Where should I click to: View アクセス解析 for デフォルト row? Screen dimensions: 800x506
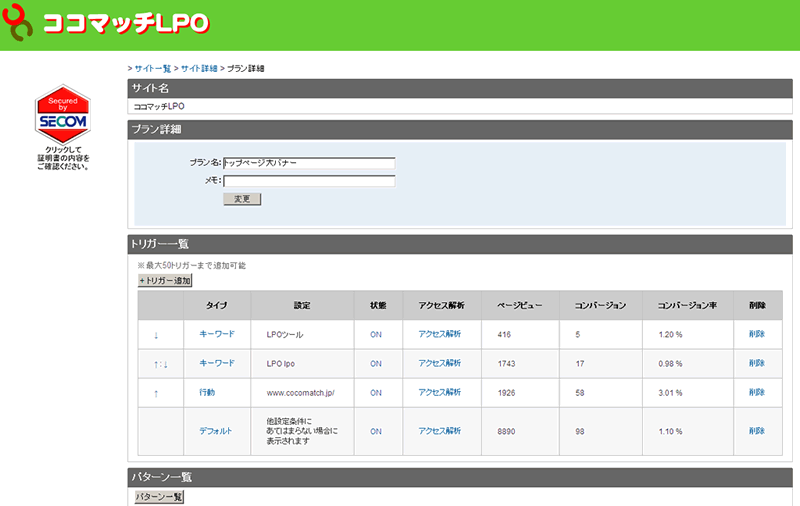point(440,431)
